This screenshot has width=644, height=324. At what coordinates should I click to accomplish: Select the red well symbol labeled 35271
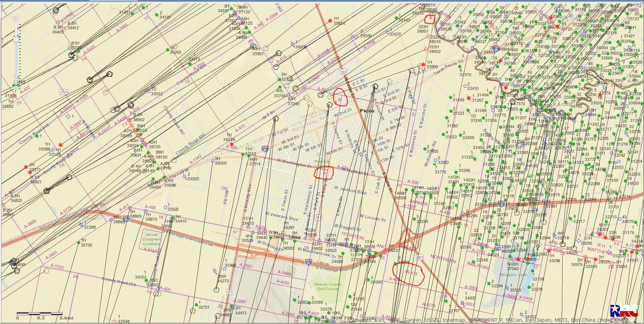26,167
